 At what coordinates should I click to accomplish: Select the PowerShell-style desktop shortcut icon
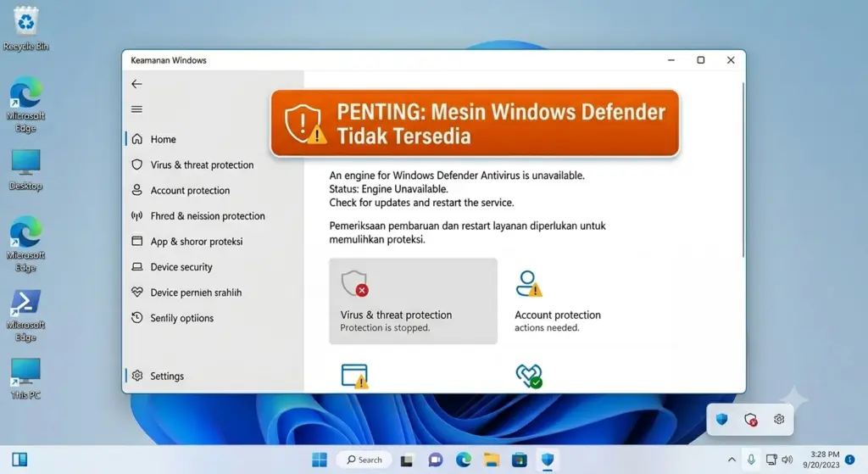(x=25, y=316)
